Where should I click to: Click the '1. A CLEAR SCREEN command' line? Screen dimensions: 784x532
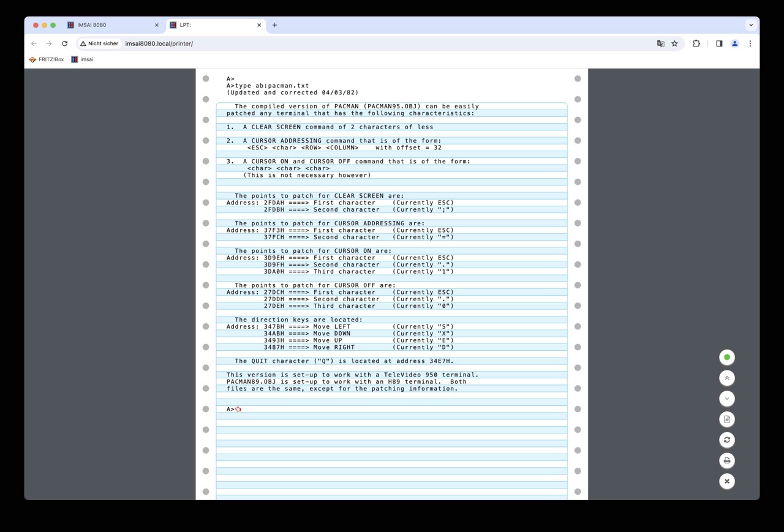coord(330,127)
